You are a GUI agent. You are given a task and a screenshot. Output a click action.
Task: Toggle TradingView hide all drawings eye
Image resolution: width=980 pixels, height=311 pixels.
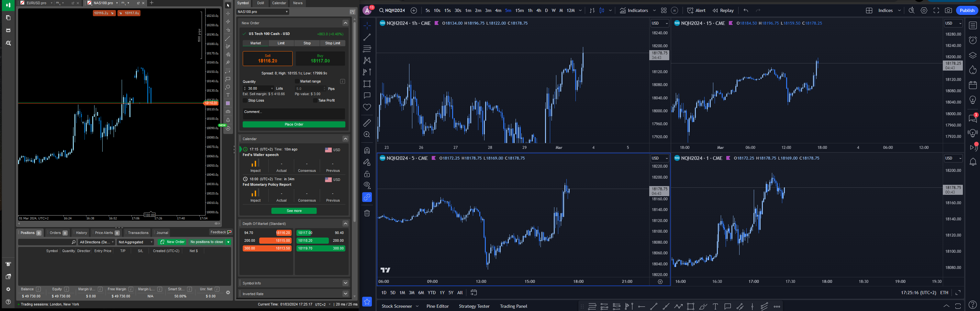[x=367, y=185]
